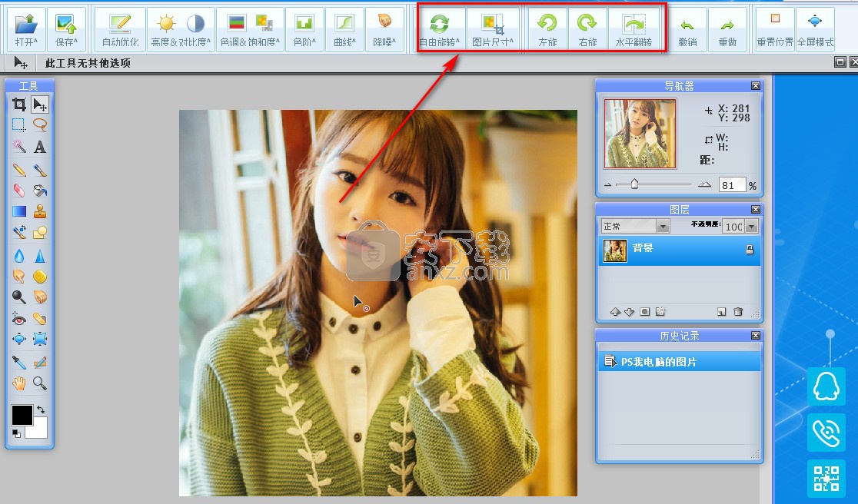
Task: Open the 正常 blend mode dropdown
Action: point(635,226)
